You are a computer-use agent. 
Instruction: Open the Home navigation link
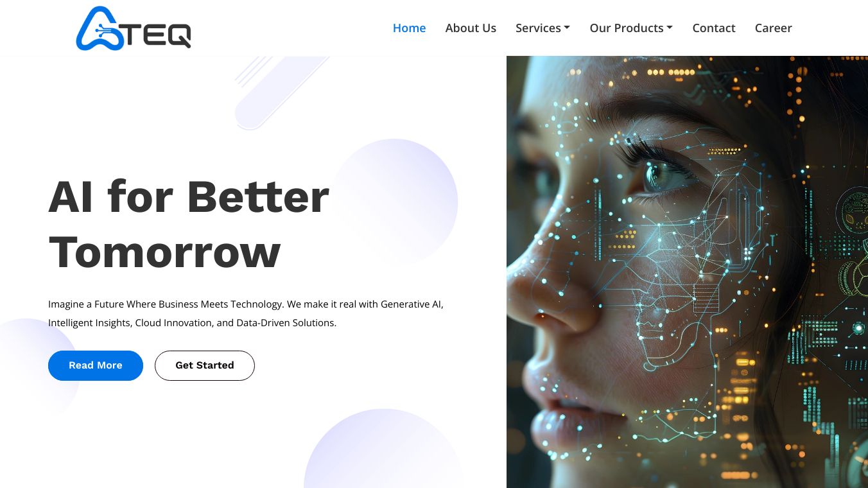[x=409, y=28]
